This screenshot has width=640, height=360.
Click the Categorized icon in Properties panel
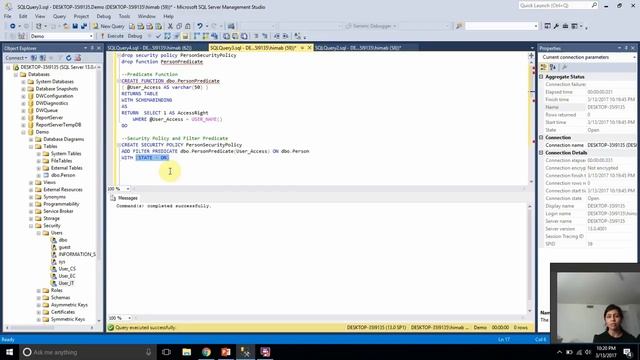pyautogui.click(x=544, y=67)
